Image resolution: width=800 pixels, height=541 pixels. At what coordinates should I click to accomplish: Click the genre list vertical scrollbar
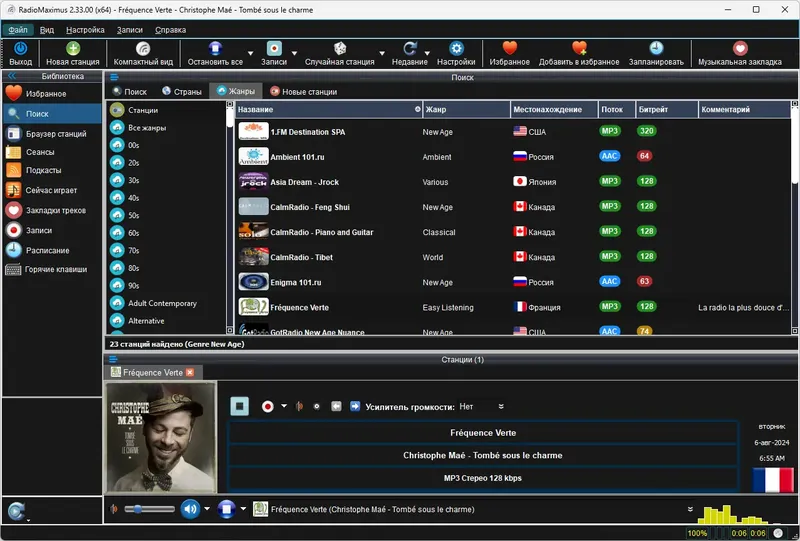[230, 217]
